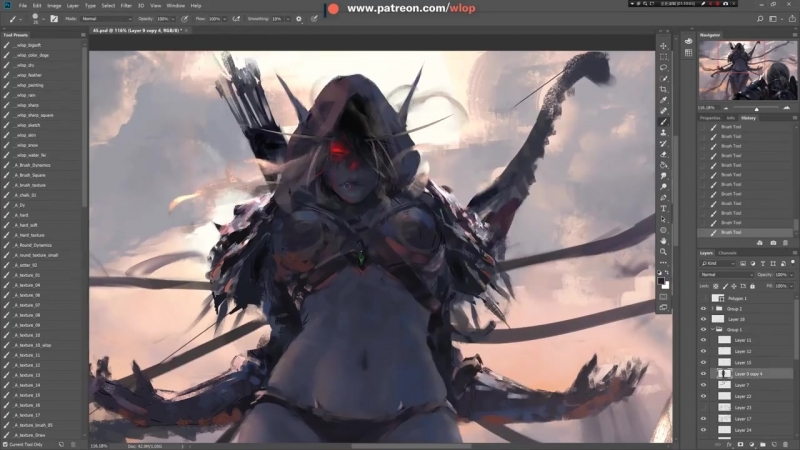
Task: Open the search magnifier in top right
Action: pyautogui.click(x=760, y=19)
